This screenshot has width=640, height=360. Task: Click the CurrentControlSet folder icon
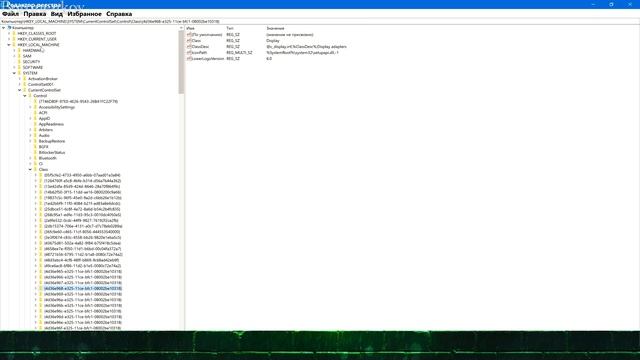click(25, 90)
